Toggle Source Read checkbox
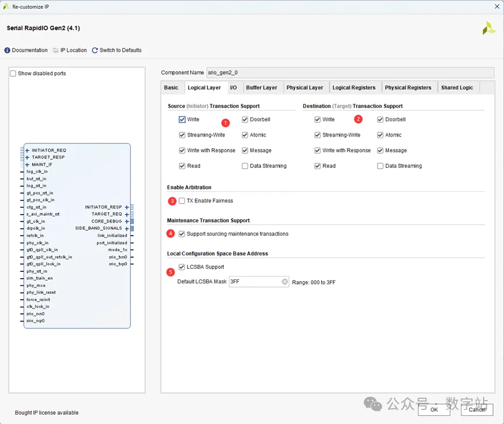This screenshot has width=504, height=424. pos(182,166)
